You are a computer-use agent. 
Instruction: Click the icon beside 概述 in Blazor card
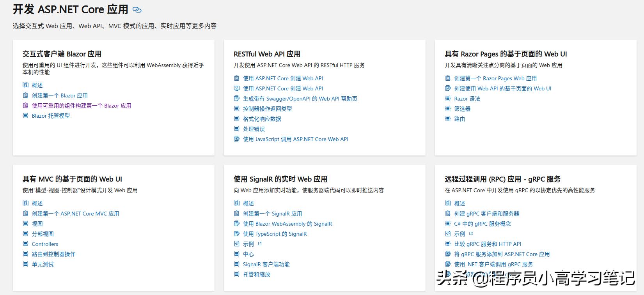(x=25, y=85)
